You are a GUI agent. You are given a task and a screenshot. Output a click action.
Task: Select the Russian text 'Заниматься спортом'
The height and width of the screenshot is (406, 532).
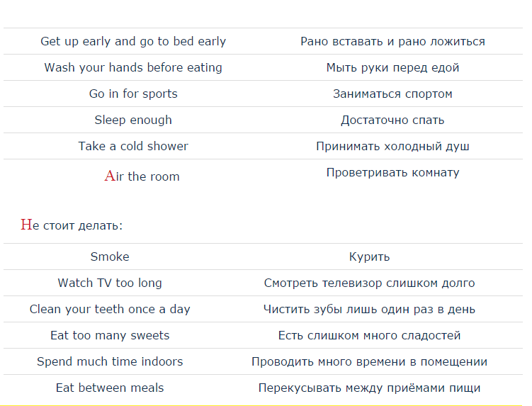(x=392, y=94)
